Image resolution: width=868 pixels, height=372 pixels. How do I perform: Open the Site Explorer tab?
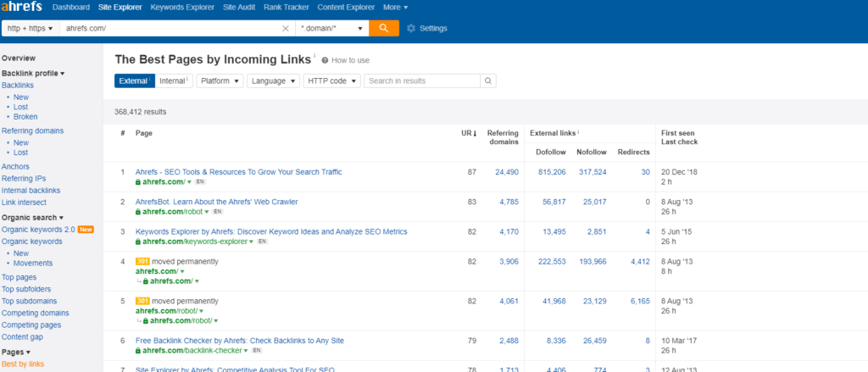click(120, 7)
